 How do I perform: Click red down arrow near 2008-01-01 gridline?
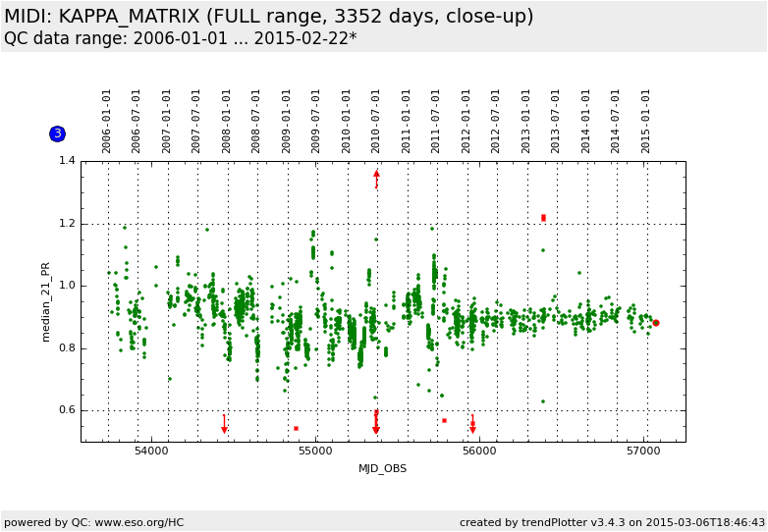[x=224, y=427]
